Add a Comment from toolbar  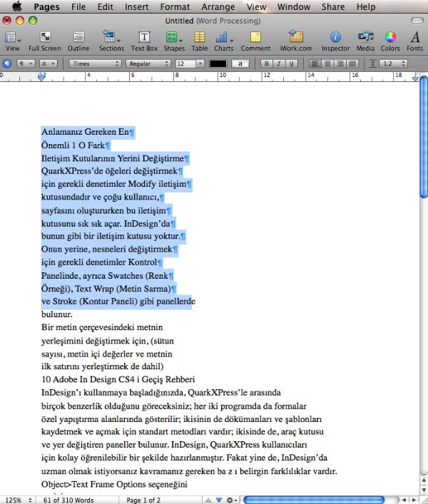(x=255, y=41)
